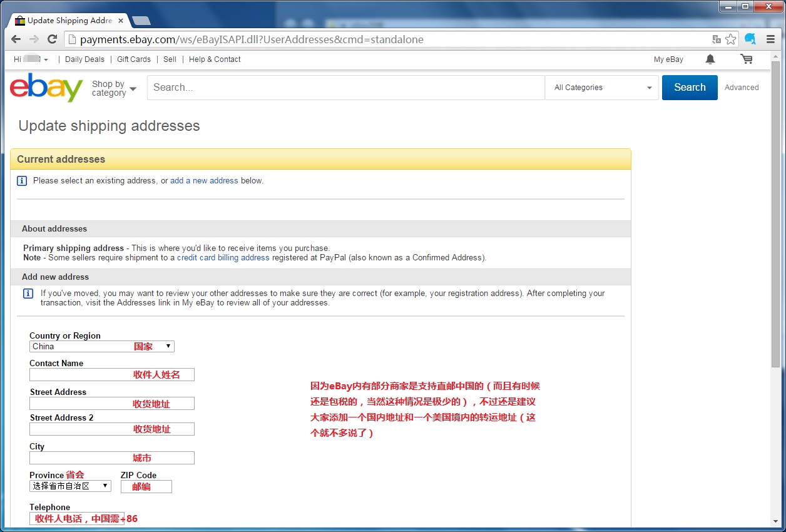The image size is (786, 532).
Task: Click the Contact Name input field
Action: tap(111, 374)
